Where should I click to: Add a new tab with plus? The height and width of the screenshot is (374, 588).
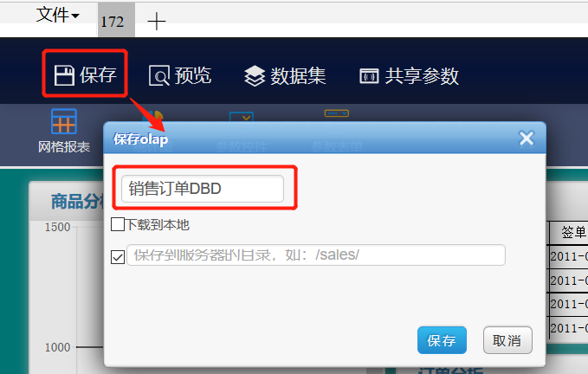[x=157, y=21]
